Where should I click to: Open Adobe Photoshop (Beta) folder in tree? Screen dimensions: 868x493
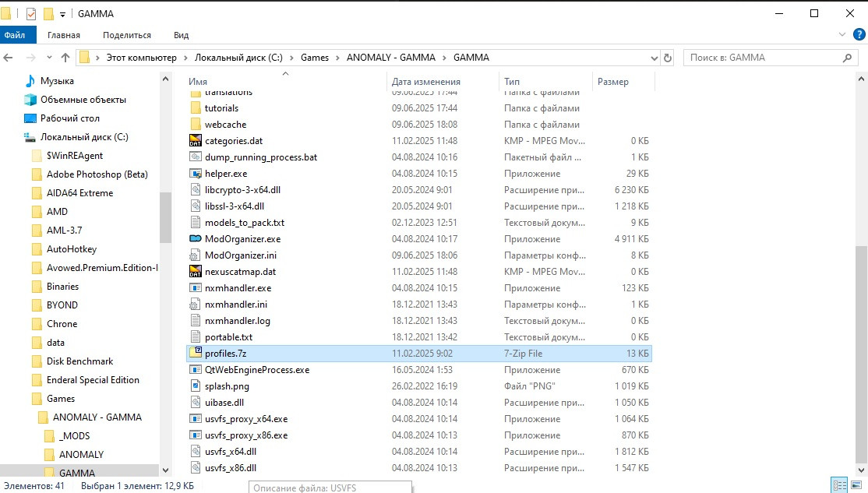(x=97, y=174)
